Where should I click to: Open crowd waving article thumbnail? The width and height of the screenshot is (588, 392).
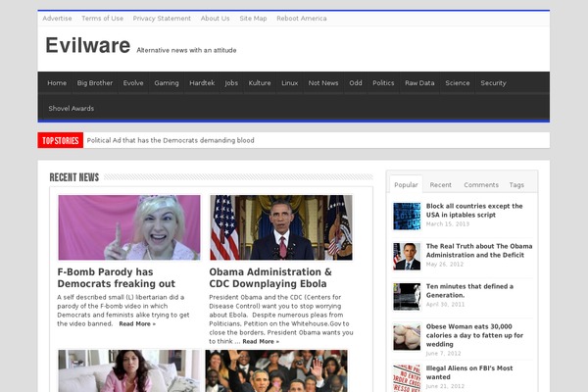click(x=276, y=371)
